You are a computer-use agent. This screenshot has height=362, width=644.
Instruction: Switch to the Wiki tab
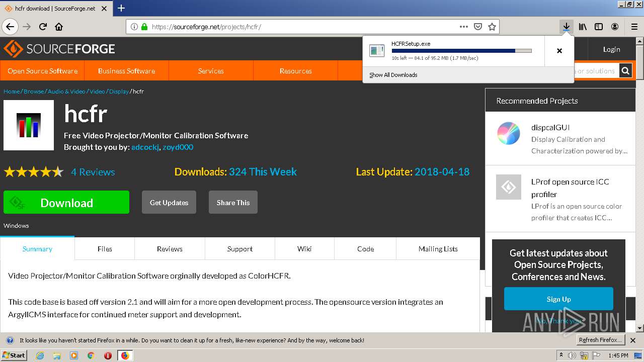[304, 249]
